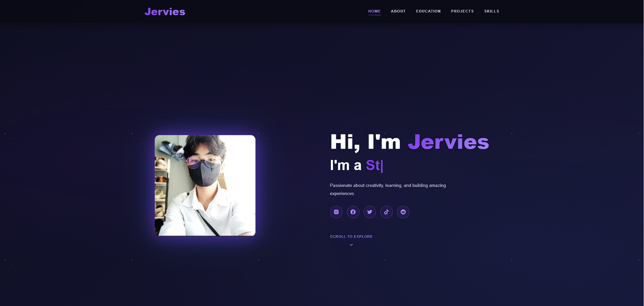
Task: Go to the SKILLS section
Action: pos(492,11)
